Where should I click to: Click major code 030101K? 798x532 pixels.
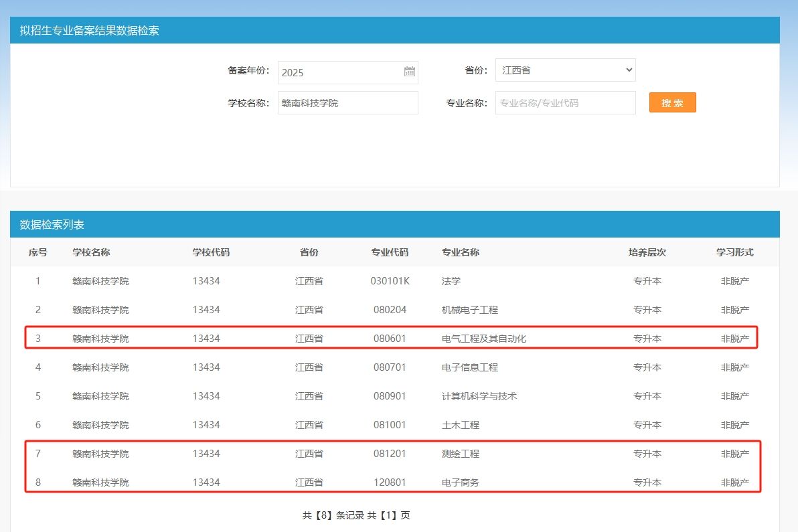[x=390, y=281]
